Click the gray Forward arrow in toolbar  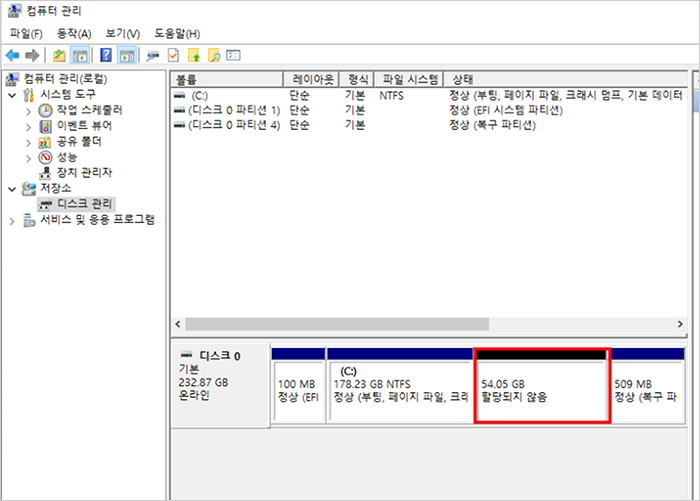[x=32, y=56]
